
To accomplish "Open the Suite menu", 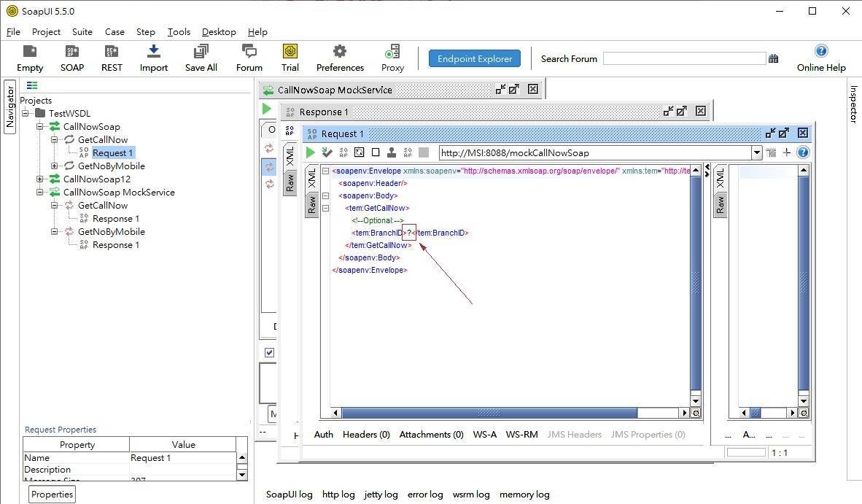I will point(82,32).
